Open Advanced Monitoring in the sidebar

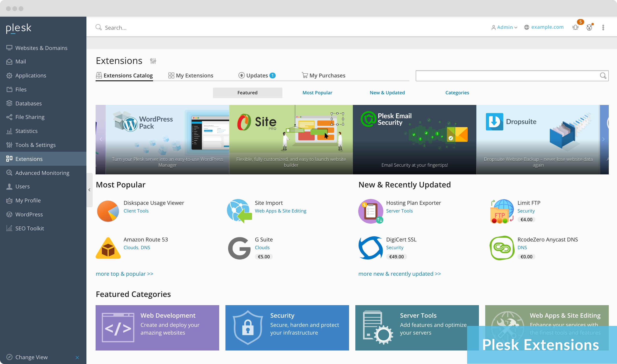pos(42,173)
